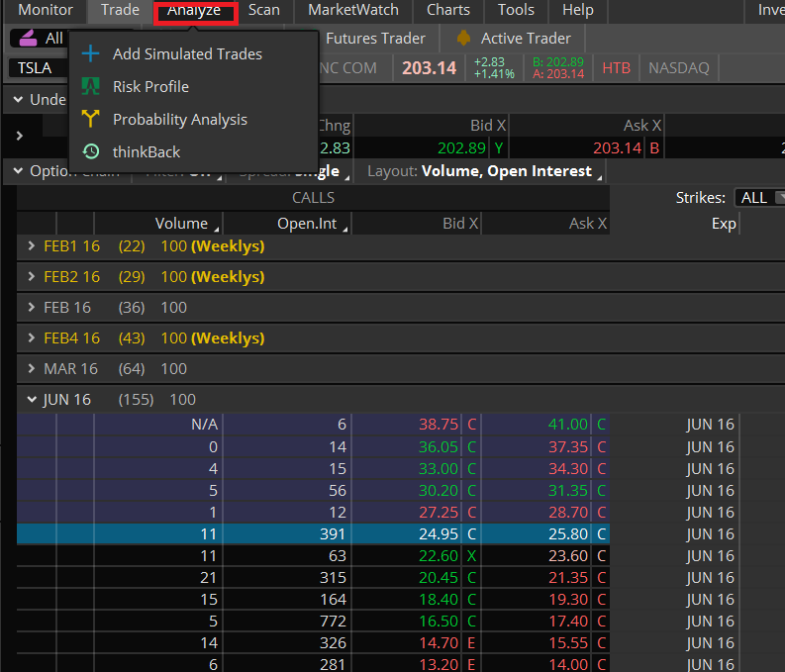Viewport: 785px width, 672px height.
Task: Click the Add Simulated Trades plus icon
Action: (x=91, y=53)
